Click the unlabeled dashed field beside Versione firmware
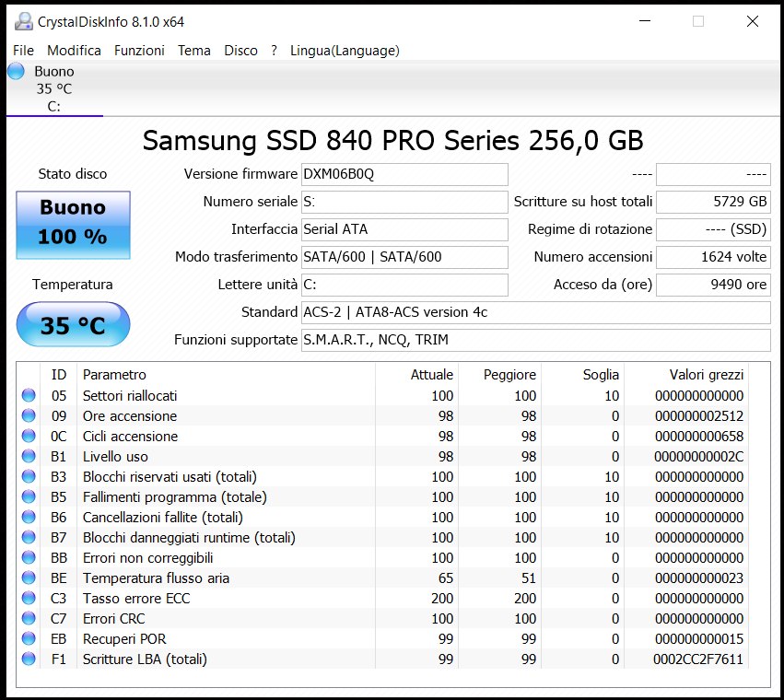784x700 pixels. [713, 174]
